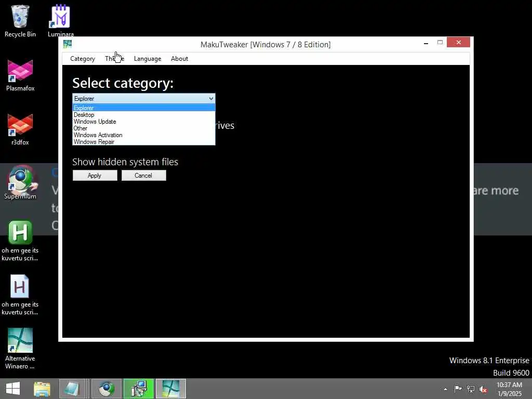532x399 pixels.
Task: Click the MakuTweaker title bar app icon
Action: click(68, 44)
